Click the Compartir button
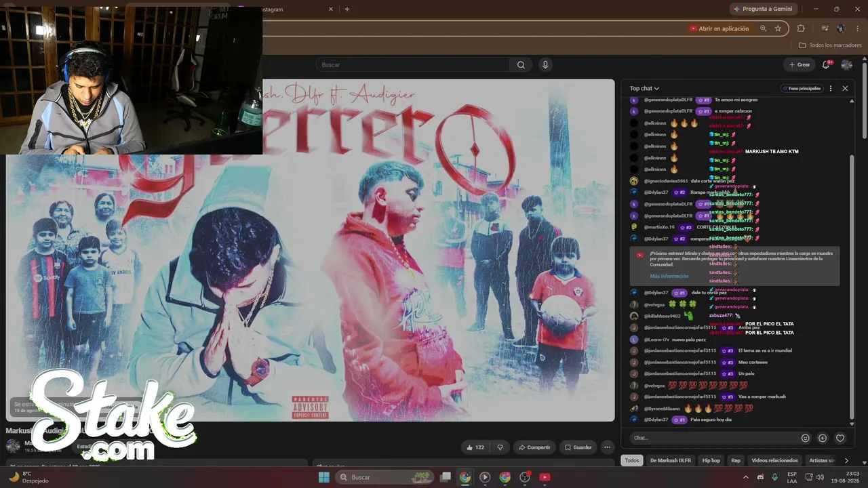The image size is (868, 488). pos(534,447)
